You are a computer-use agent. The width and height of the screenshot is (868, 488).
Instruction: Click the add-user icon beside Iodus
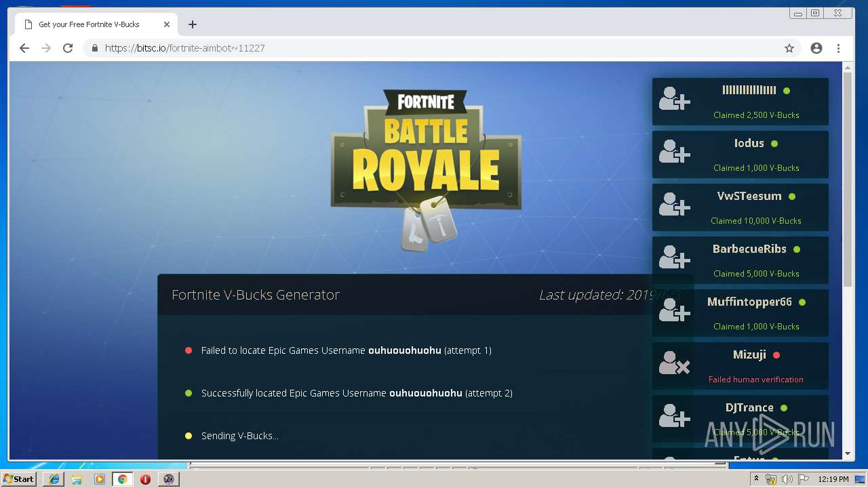point(674,152)
